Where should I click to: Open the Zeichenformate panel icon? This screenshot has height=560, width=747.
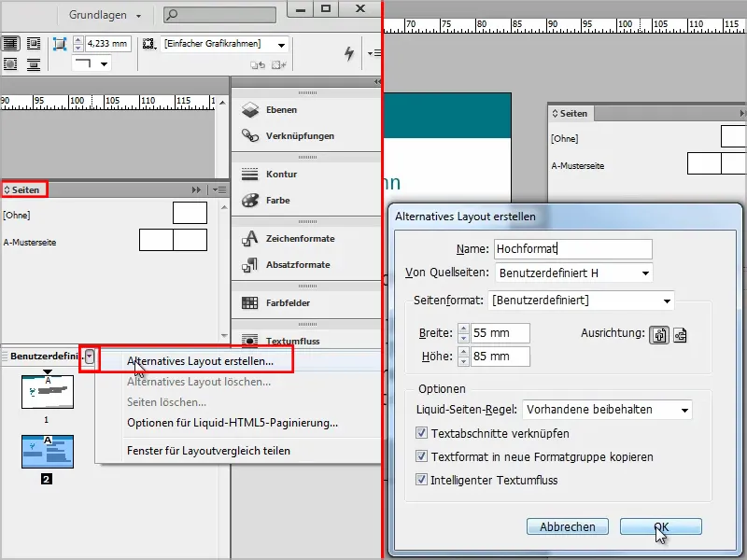point(250,239)
